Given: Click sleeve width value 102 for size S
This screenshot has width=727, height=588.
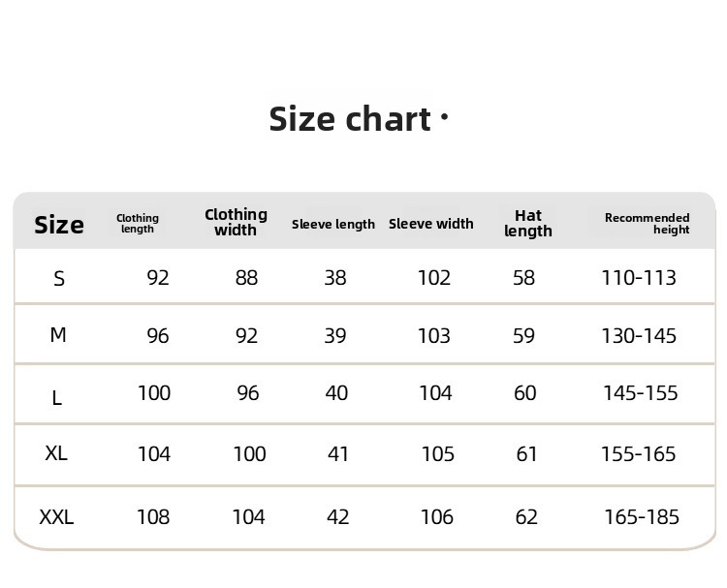Looking at the screenshot, I should pos(434,278).
